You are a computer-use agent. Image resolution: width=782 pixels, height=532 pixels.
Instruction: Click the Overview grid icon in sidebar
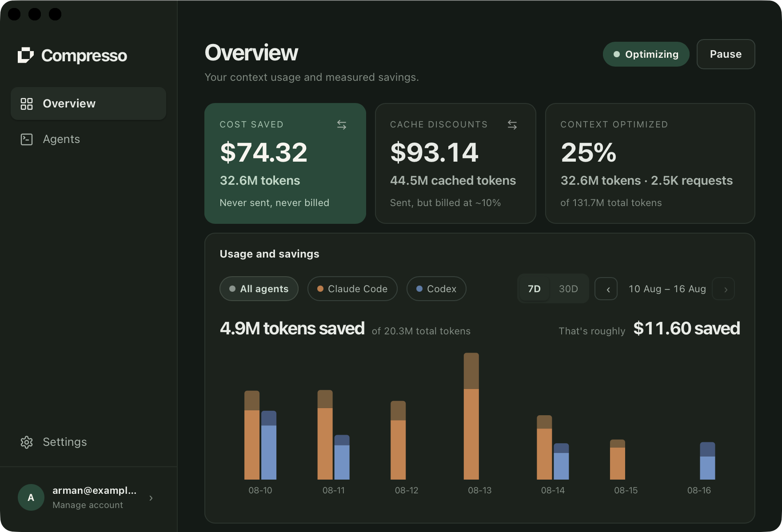pyautogui.click(x=27, y=103)
